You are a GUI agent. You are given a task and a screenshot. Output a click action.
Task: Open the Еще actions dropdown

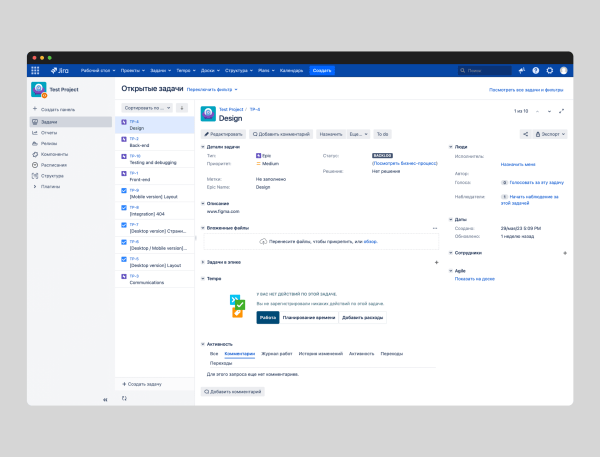[357, 133]
